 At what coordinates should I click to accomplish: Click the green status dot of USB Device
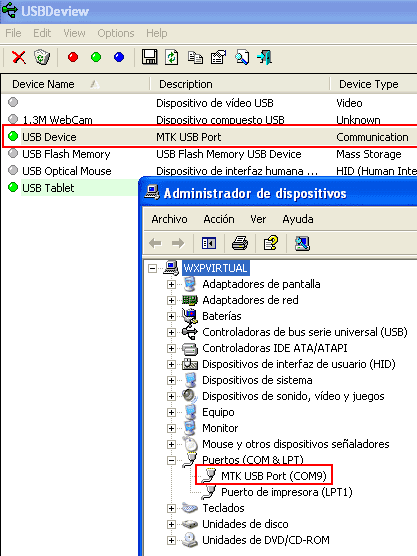(x=13, y=136)
